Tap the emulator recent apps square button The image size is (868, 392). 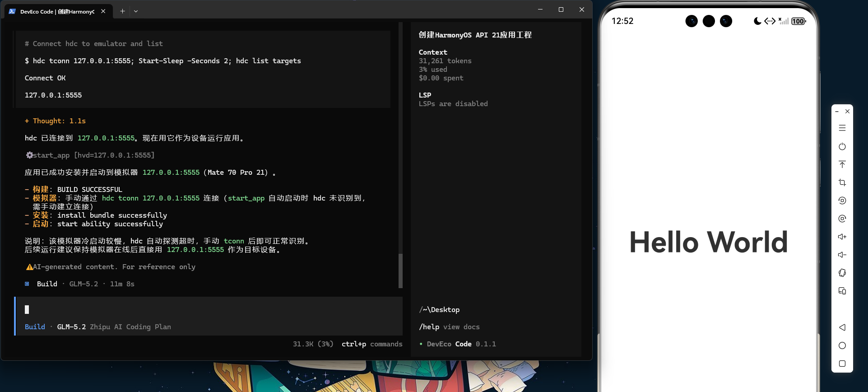click(x=842, y=364)
